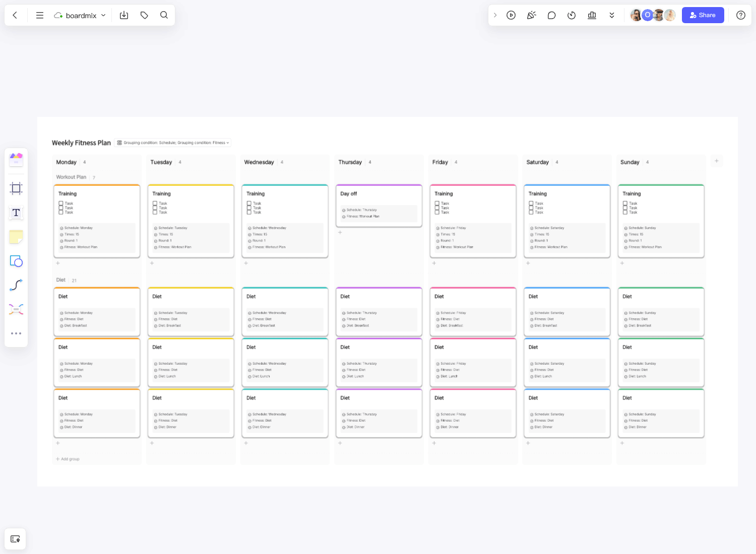Start the Timer from the top toolbar
The width and height of the screenshot is (756, 554).
(x=572, y=15)
